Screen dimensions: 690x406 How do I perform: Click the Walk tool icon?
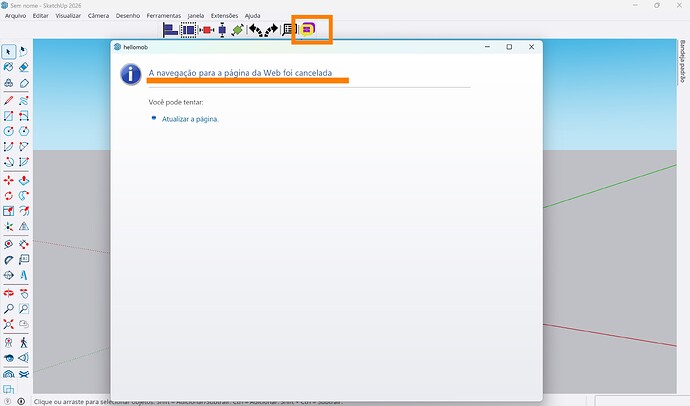[x=24, y=342]
